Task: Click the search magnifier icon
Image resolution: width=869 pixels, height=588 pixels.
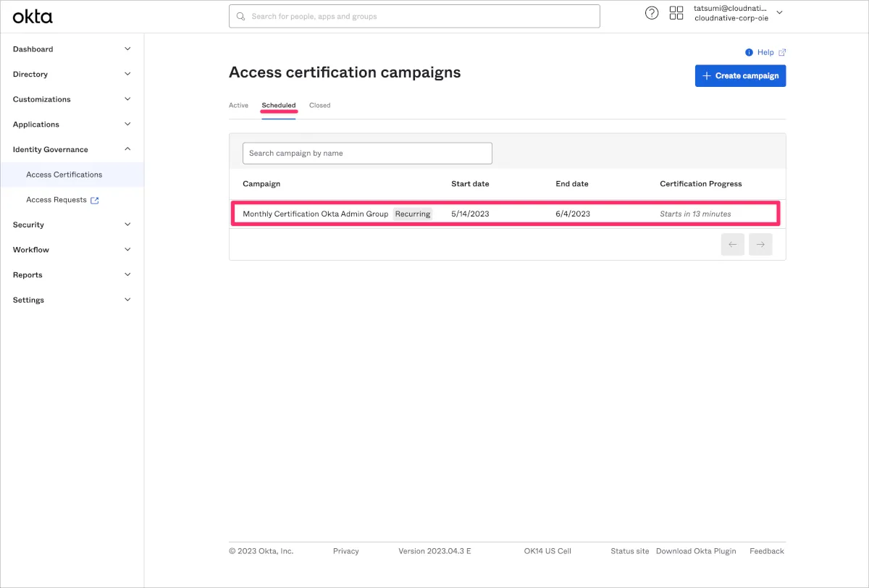Action: click(241, 16)
